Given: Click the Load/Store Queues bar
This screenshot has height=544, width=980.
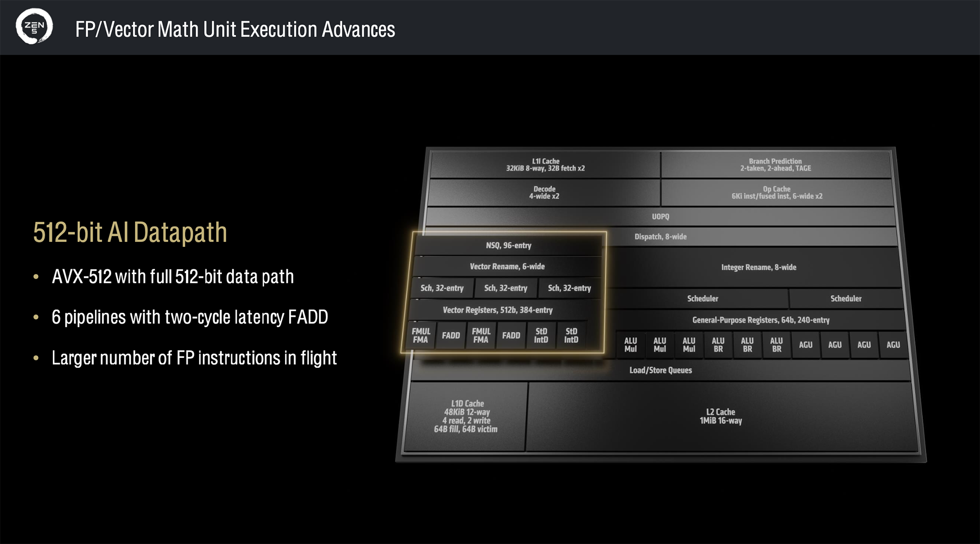Looking at the screenshot, I should point(660,370).
